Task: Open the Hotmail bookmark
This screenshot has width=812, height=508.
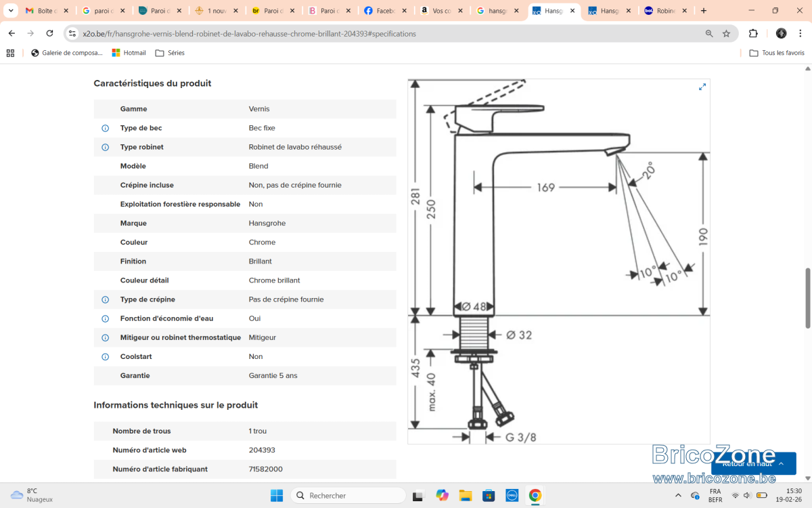Action: coord(129,53)
